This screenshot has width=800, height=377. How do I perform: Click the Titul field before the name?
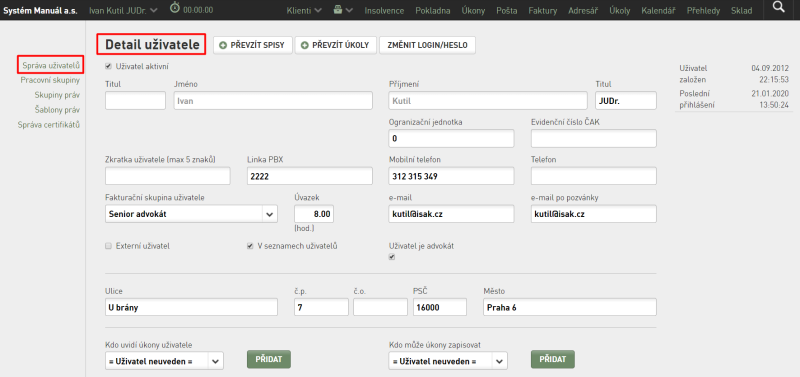point(135,100)
